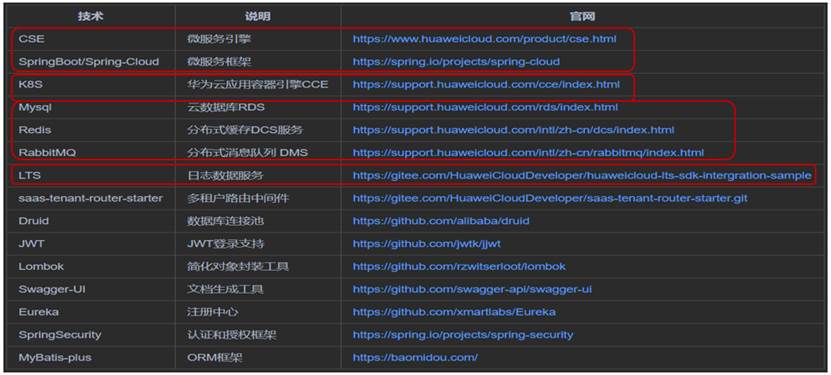Click the RabbitMQ technology cell
Image resolution: width=831 pixels, height=375 pixels.
tap(46, 153)
